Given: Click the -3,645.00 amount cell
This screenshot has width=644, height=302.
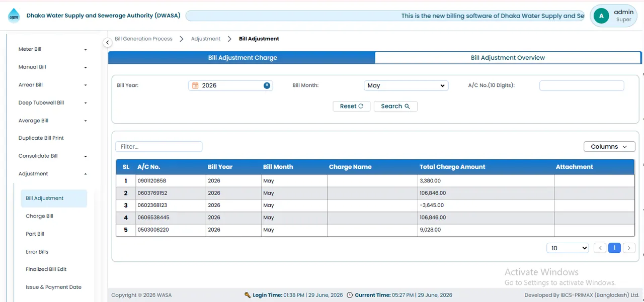Looking at the screenshot, I should (x=486, y=206).
